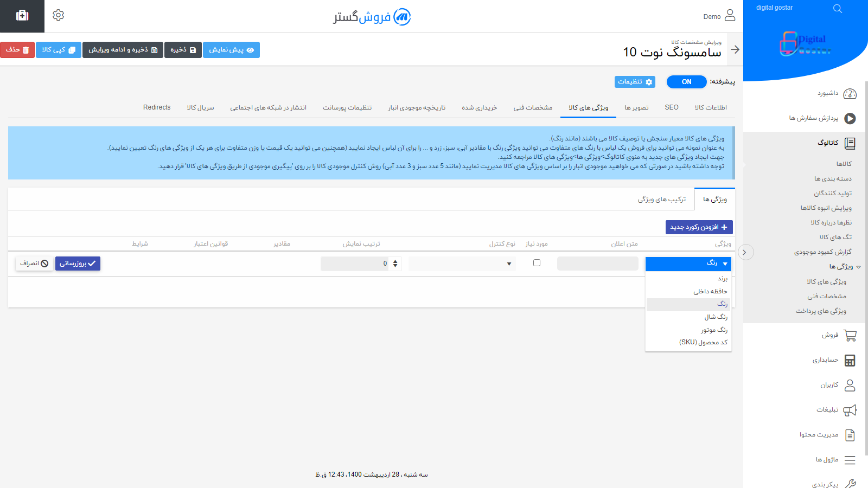The height and width of the screenshot is (488, 868).
Task: Click the back arrow beside product title
Action: pos(735,49)
